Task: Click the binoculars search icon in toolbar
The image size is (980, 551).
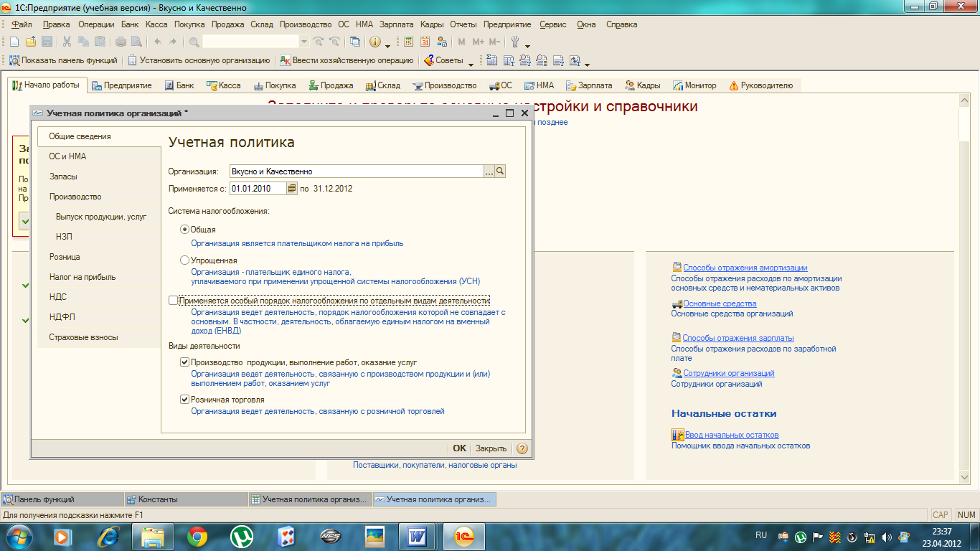Action: [x=194, y=42]
